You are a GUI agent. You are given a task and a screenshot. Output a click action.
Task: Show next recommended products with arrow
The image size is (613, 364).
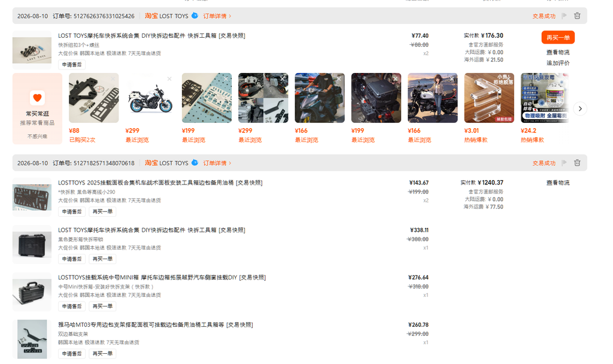coord(580,109)
